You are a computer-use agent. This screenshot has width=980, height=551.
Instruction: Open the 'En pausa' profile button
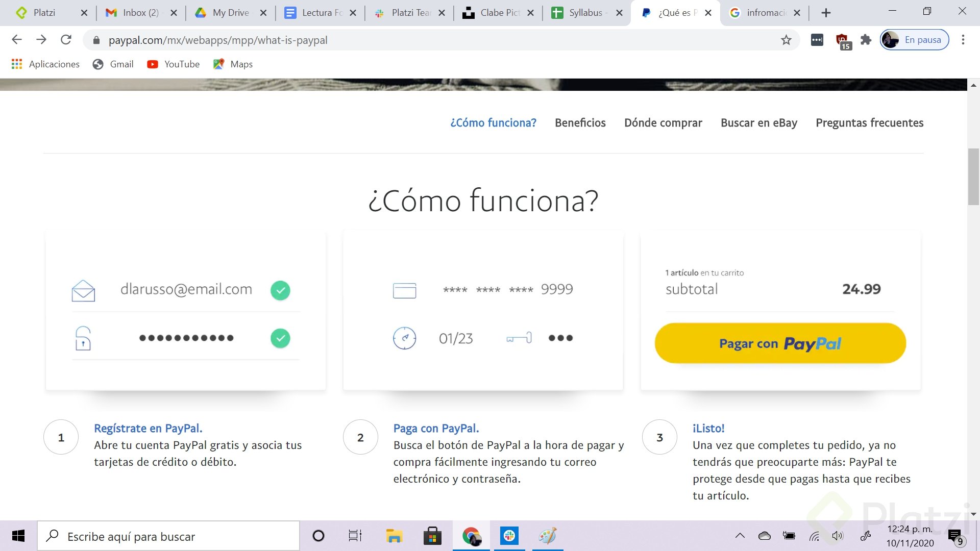tap(914, 40)
